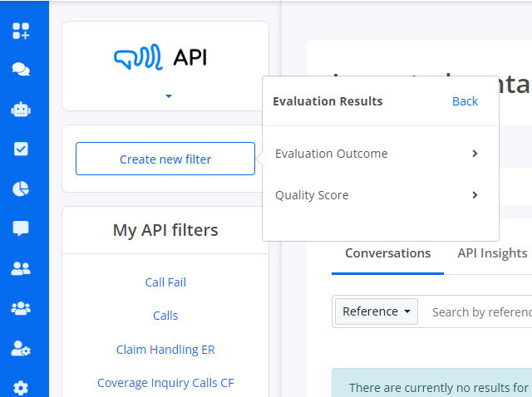Open the settings gear icon at bottom
This screenshot has width=532, height=397.
pyautogui.click(x=21, y=388)
